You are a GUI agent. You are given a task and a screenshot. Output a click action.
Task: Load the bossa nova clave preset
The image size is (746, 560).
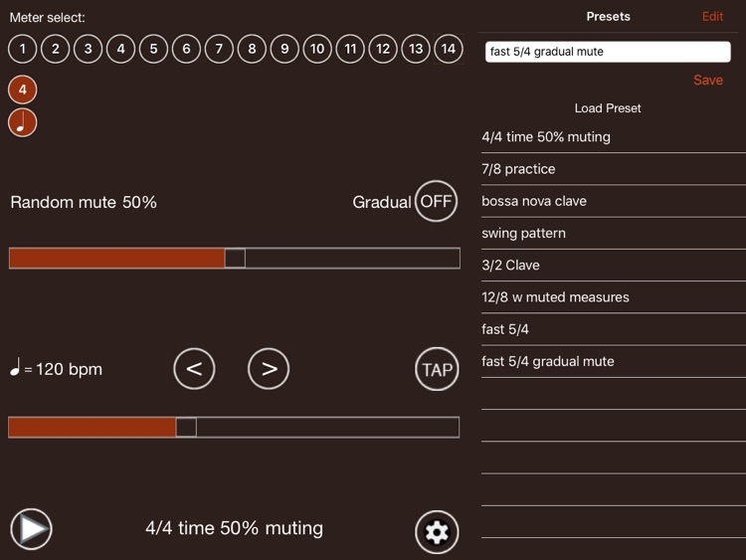tap(614, 201)
